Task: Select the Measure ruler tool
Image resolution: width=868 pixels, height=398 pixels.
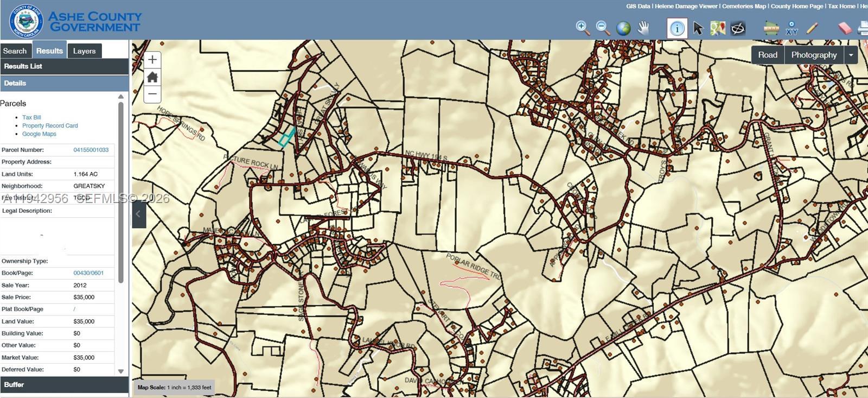Action: pos(771,28)
